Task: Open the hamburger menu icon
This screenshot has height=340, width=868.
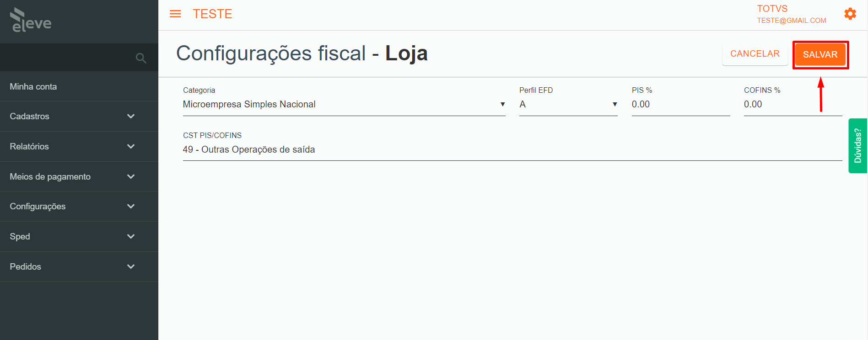Action: click(x=175, y=14)
